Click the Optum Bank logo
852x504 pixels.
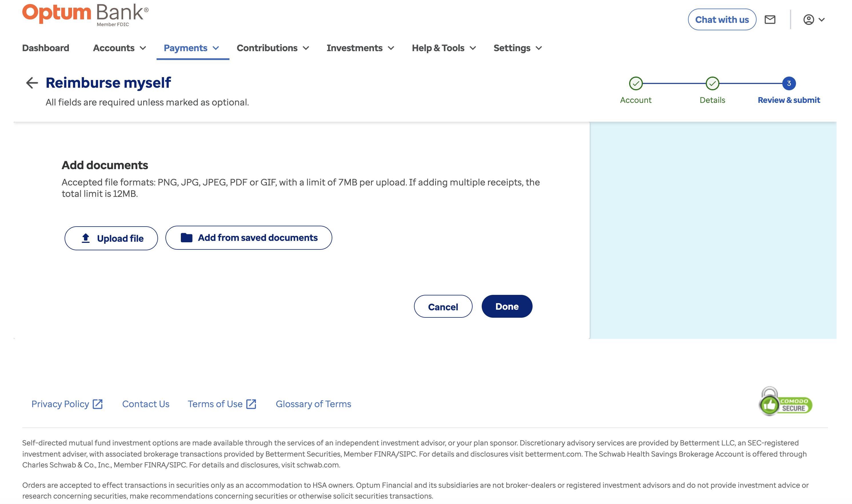[x=85, y=15]
